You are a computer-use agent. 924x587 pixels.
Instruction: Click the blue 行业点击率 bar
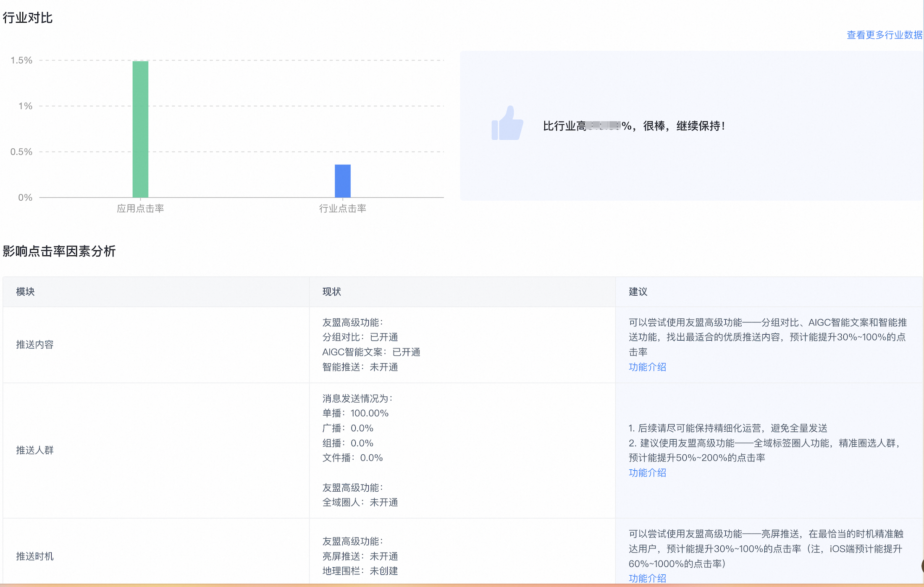[343, 181]
